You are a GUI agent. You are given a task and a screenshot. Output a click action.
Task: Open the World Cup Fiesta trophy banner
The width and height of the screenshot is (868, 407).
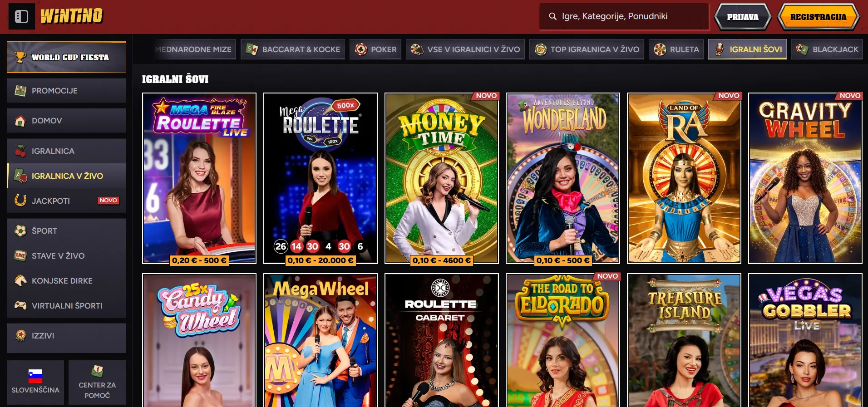pos(66,57)
